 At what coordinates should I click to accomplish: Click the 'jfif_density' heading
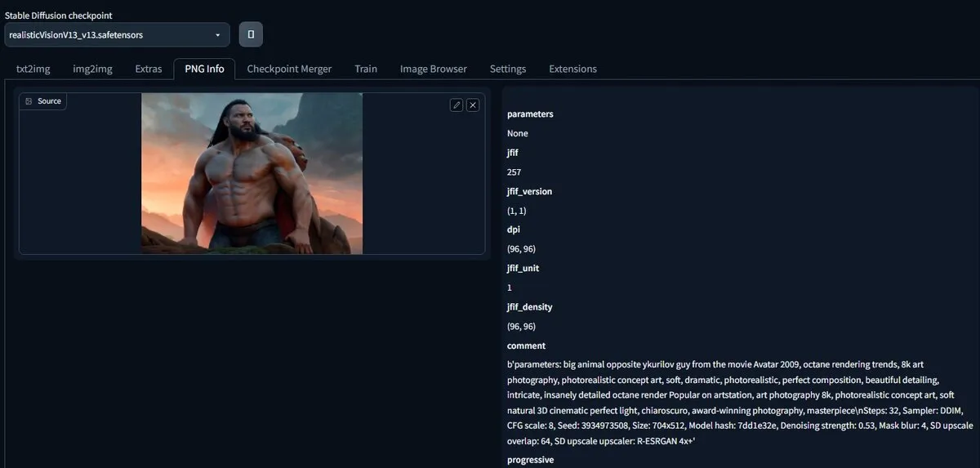(530, 307)
